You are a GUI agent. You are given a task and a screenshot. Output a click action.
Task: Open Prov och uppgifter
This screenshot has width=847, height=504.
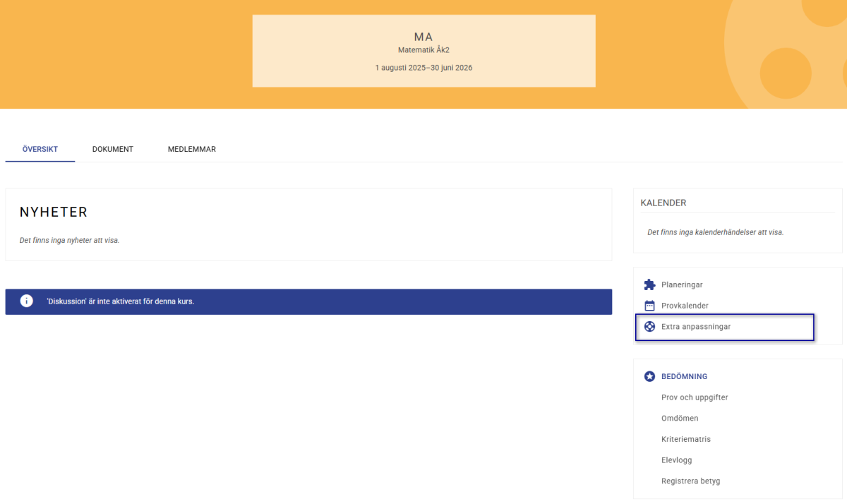click(x=695, y=397)
